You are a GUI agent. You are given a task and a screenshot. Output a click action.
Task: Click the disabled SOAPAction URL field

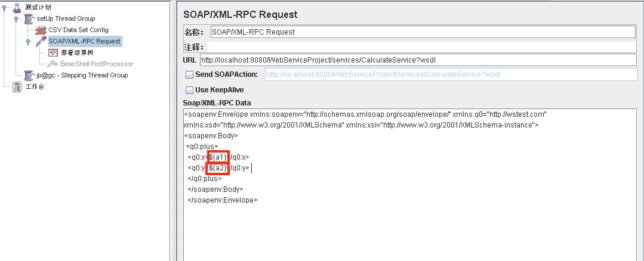click(451, 74)
